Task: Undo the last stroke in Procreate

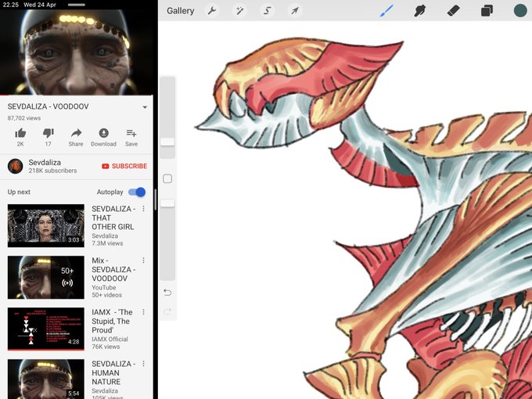Action: click(x=167, y=292)
